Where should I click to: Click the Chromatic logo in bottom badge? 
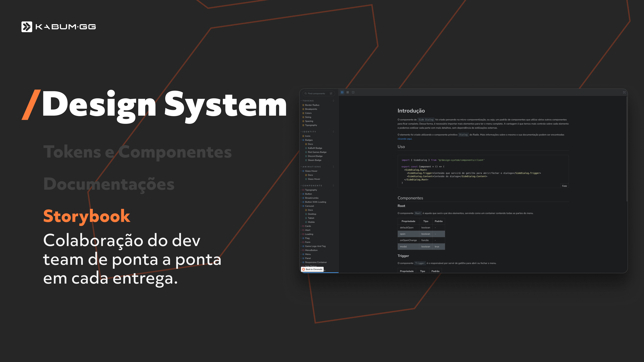coord(304,269)
